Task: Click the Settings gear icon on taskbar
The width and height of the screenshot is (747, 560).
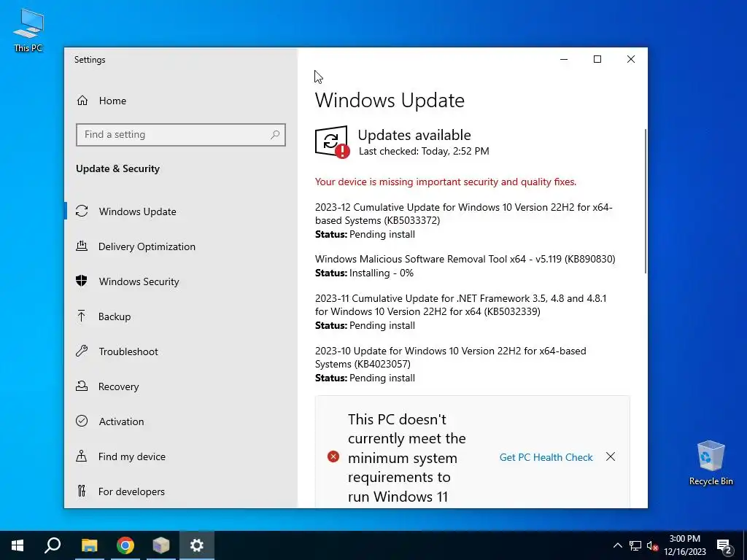Action: pos(197,545)
